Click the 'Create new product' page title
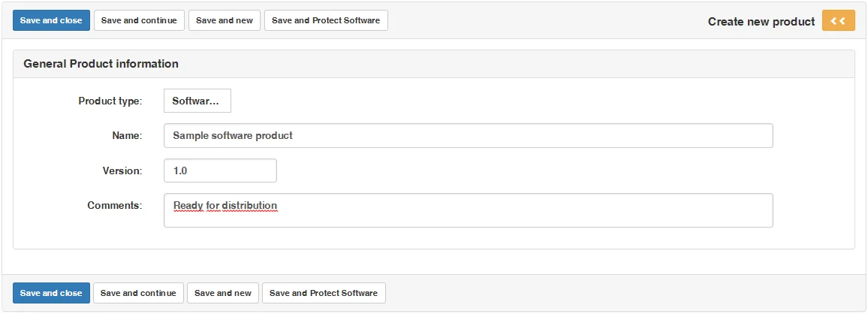The height and width of the screenshot is (314, 868). tap(761, 22)
